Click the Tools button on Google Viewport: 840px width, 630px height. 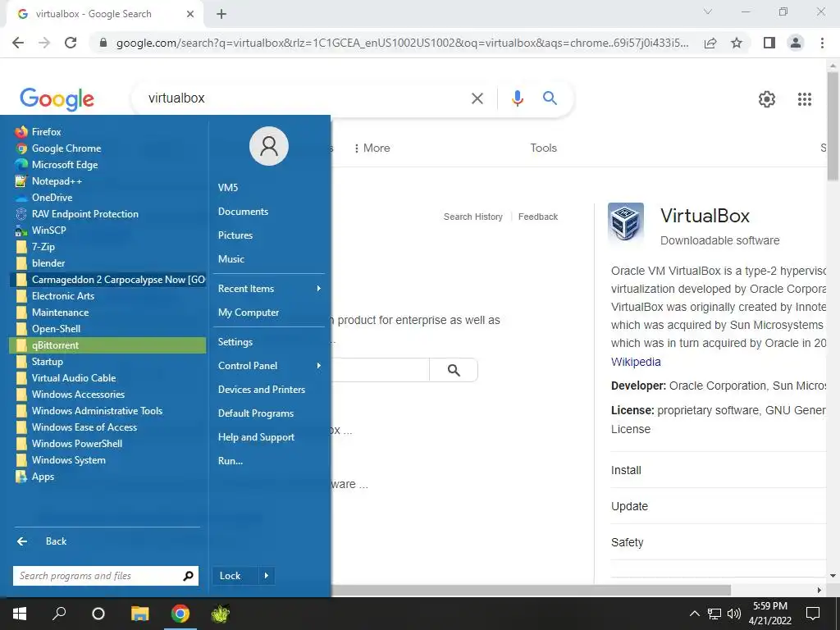coord(543,148)
